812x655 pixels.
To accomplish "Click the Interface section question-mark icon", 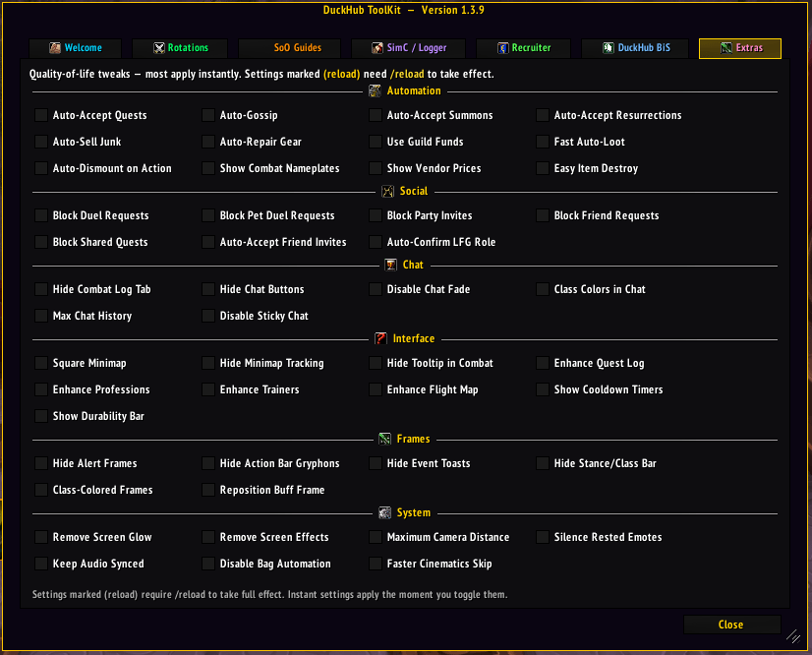I will (380, 339).
